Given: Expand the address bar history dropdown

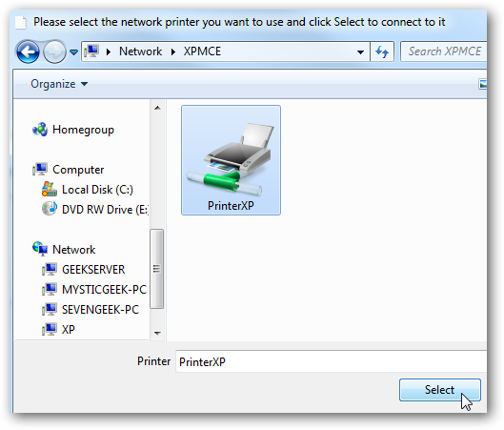Looking at the screenshot, I should click(360, 51).
